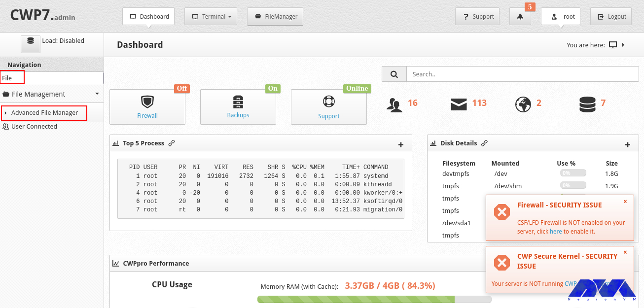This screenshot has width=644, height=308.
Task: Click the green memory usage bar
Action: pyautogui.click(x=356, y=299)
